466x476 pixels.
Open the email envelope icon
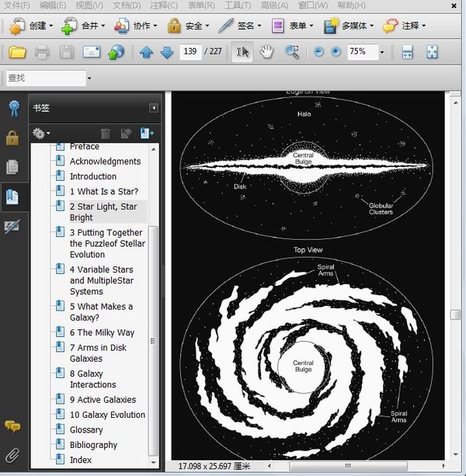92,53
